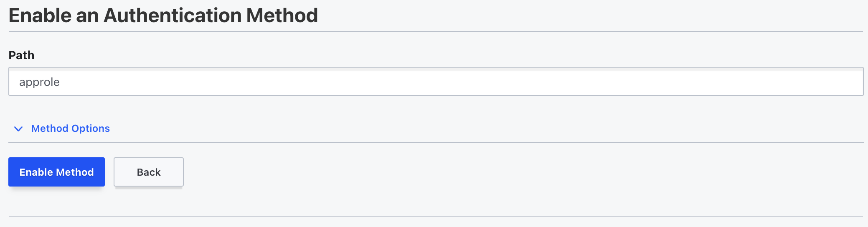Click the chevron icon beside Method Options
Viewport: 868px width, 227px height.
tap(18, 129)
